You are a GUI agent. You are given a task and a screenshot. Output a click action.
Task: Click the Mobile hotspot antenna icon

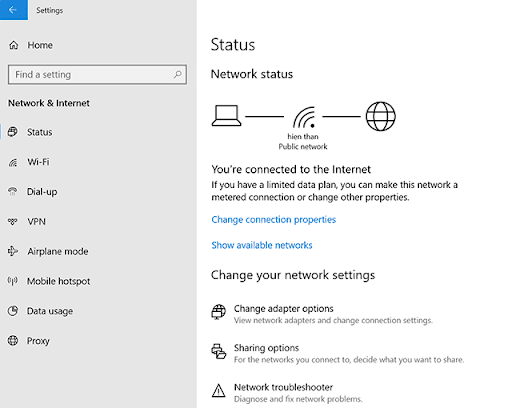point(13,281)
